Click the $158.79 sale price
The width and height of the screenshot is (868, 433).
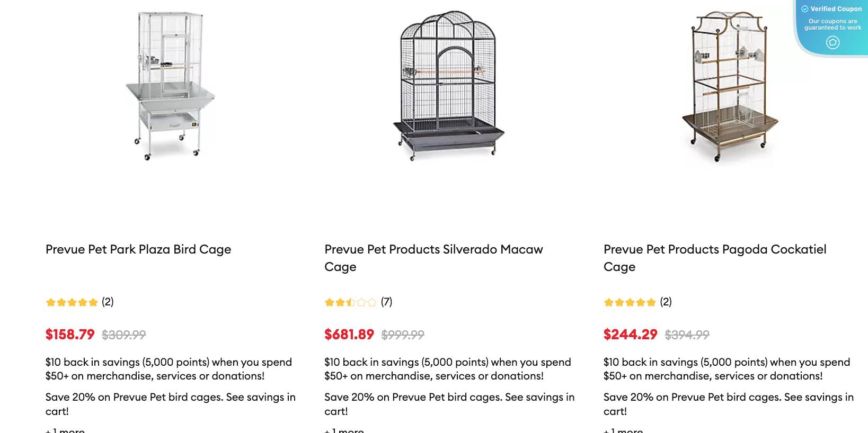pos(70,335)
